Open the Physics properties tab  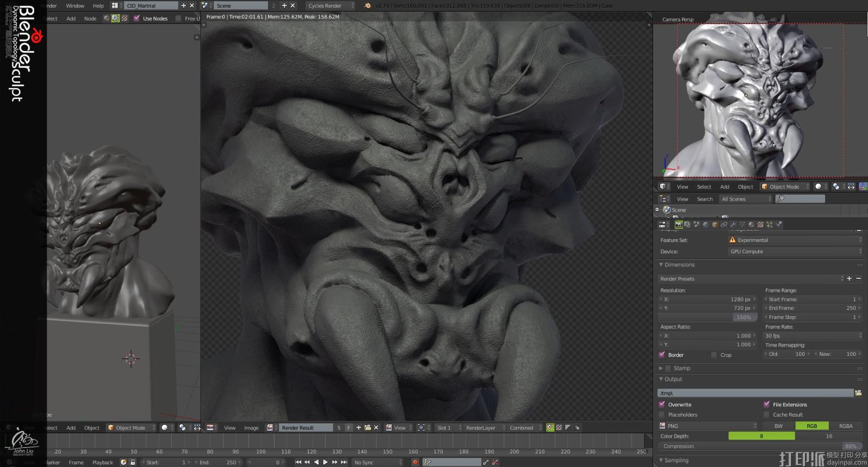click(778, 225)
